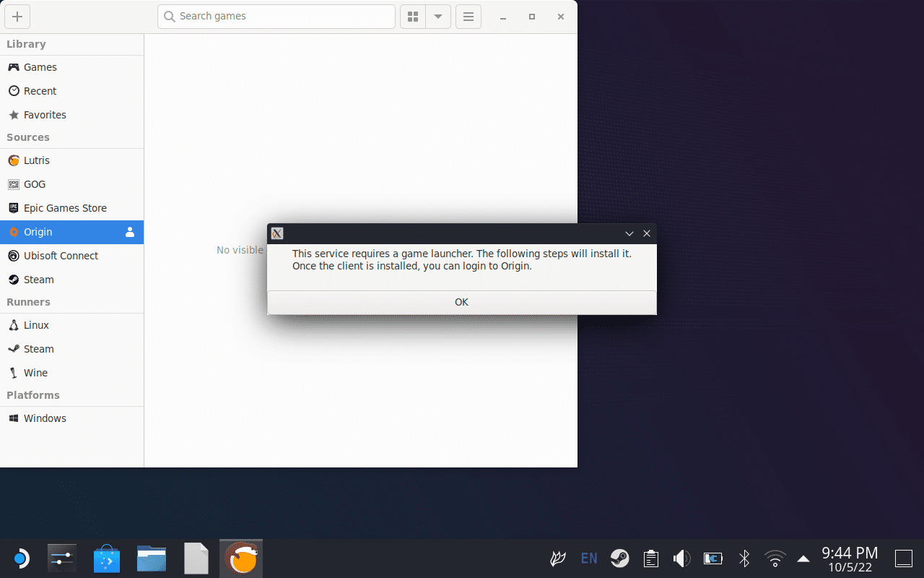
Task: Open the Lutris hamburger menu
Action: coord(468,17)
